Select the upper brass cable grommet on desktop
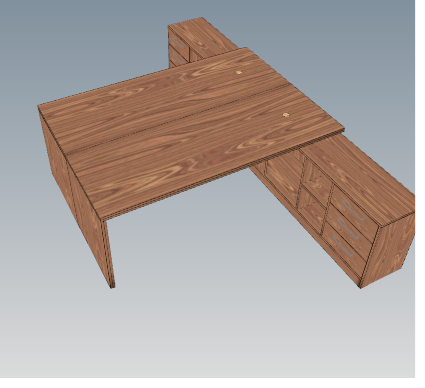The width and height of the screenshot is (425, 388). (x=239, y=72)
